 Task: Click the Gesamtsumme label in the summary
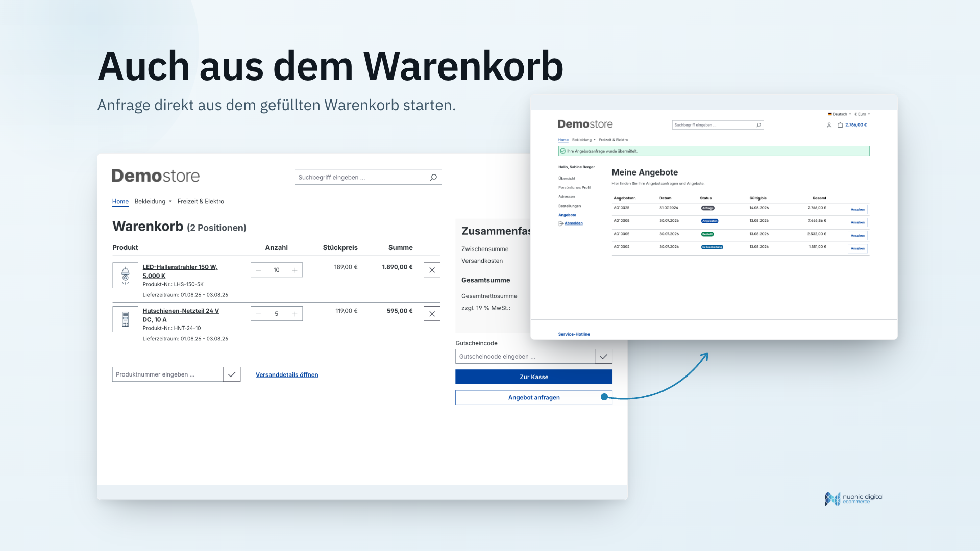[x=486, y=280]
